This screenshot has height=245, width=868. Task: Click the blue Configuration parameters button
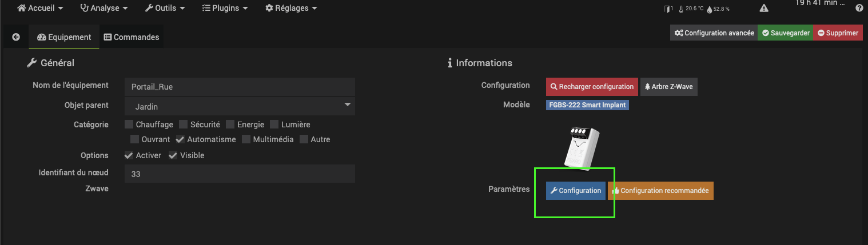[x=576, y=191]
